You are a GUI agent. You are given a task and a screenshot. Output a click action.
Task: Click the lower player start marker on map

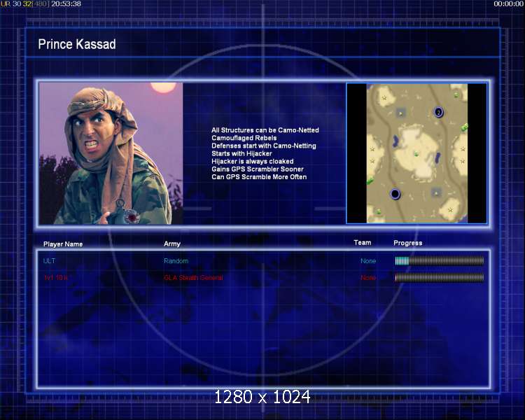click(x=395, y=194)
